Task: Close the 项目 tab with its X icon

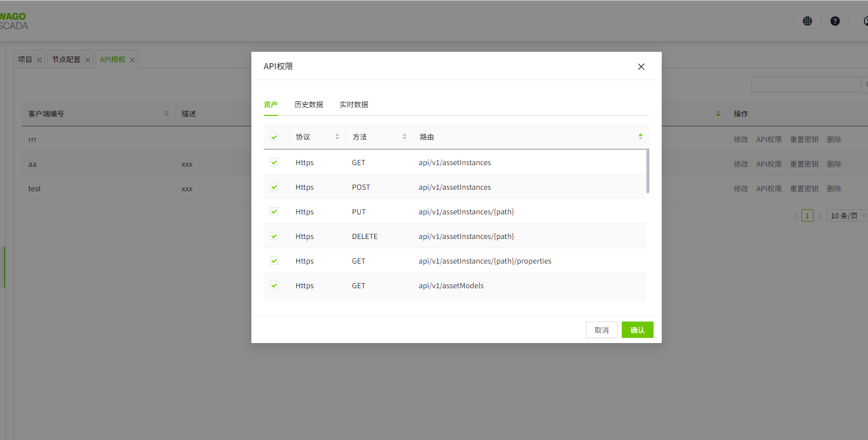Action: point(40,60)
